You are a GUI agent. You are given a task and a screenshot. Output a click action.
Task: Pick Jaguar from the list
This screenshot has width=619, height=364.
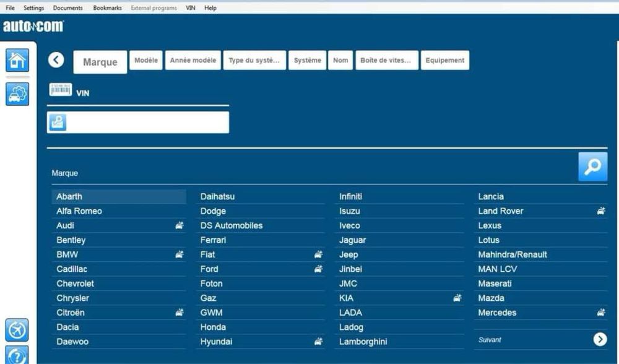[x=399, y=240]
